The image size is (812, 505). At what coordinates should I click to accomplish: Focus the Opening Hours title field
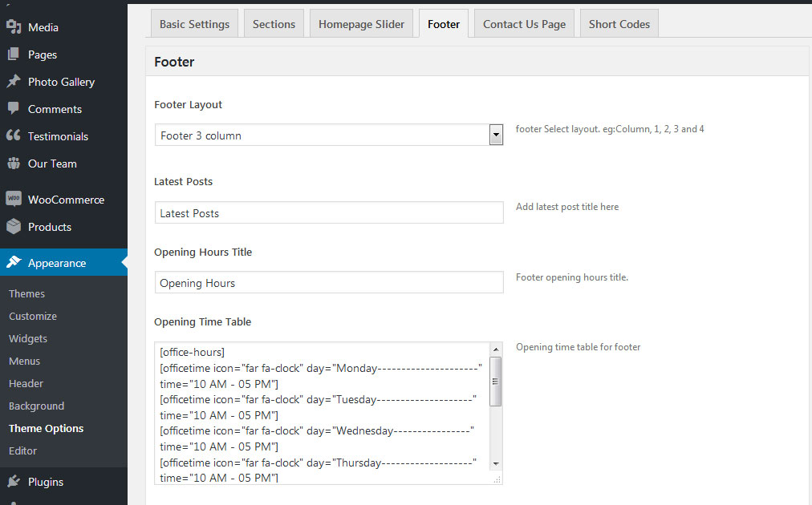pyautogui.click(x=329, y=282)
